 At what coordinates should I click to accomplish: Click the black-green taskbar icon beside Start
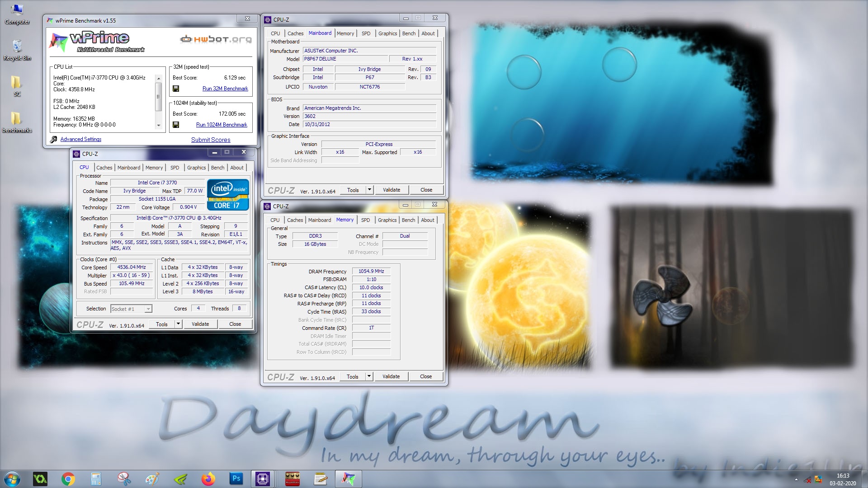click(40, 479)
